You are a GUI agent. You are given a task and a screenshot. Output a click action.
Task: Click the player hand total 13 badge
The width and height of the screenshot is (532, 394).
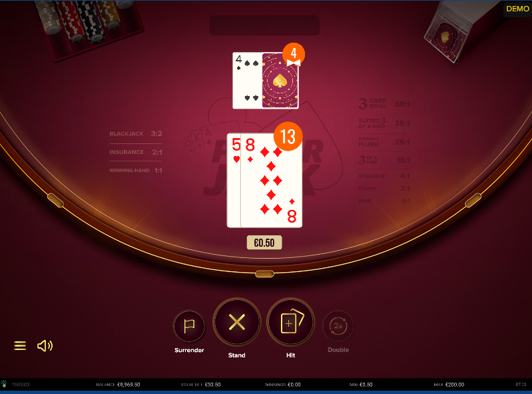click(288, 136)
